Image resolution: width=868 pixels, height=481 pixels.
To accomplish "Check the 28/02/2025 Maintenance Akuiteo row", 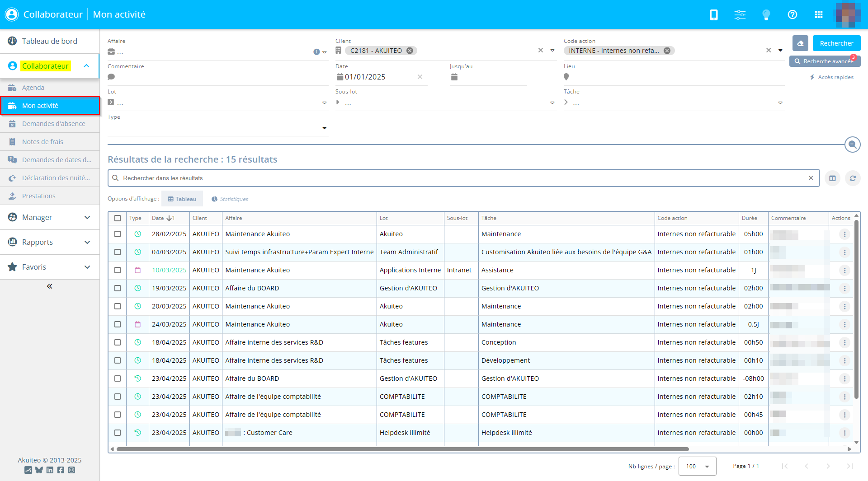I will pyautogui.click(x=118, y=234).
